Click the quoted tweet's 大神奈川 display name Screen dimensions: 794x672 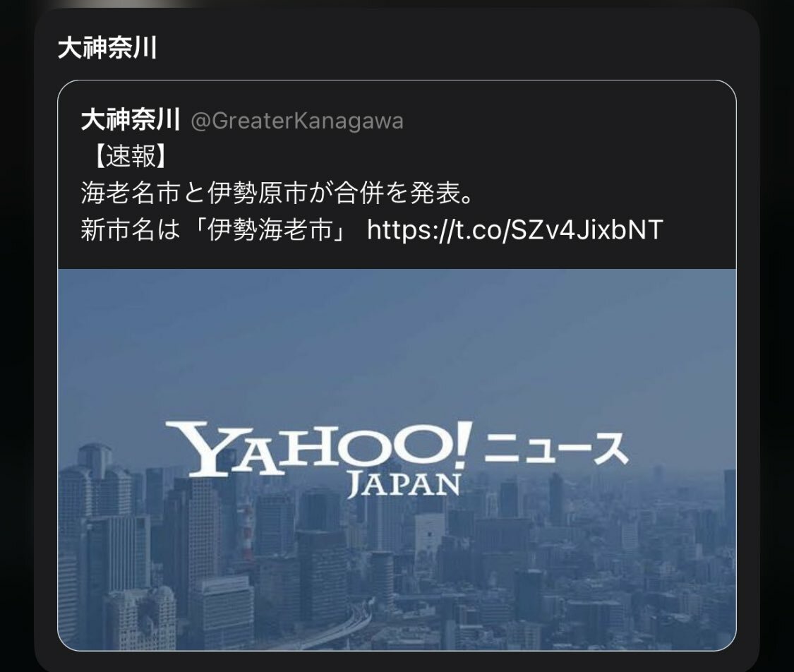(131, 121)
